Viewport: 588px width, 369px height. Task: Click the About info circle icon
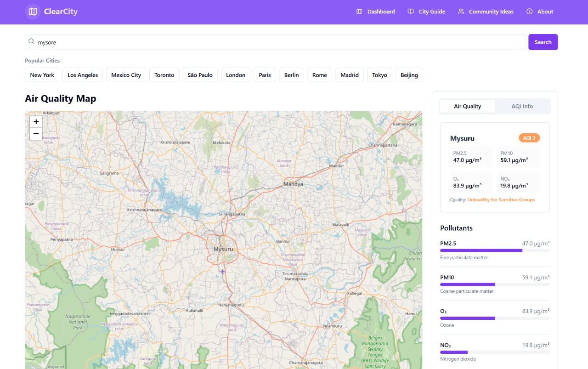tap(529, 11)
